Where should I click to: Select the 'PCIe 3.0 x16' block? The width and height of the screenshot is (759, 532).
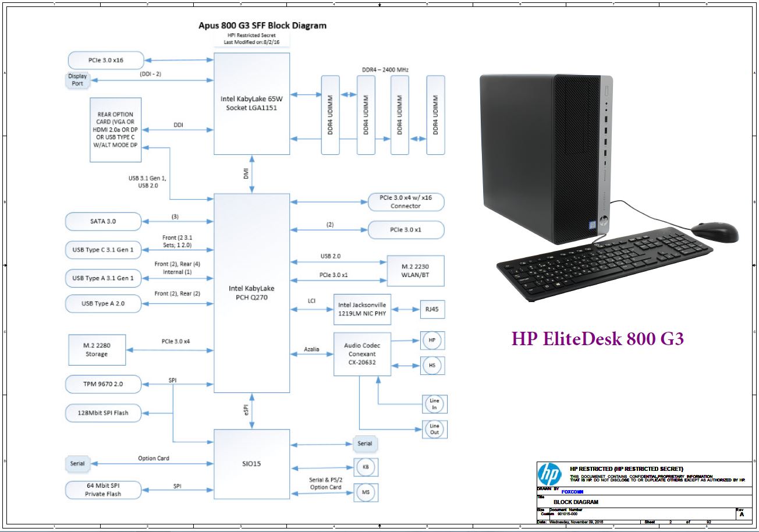pyautogui.click(x=105, y=60)
